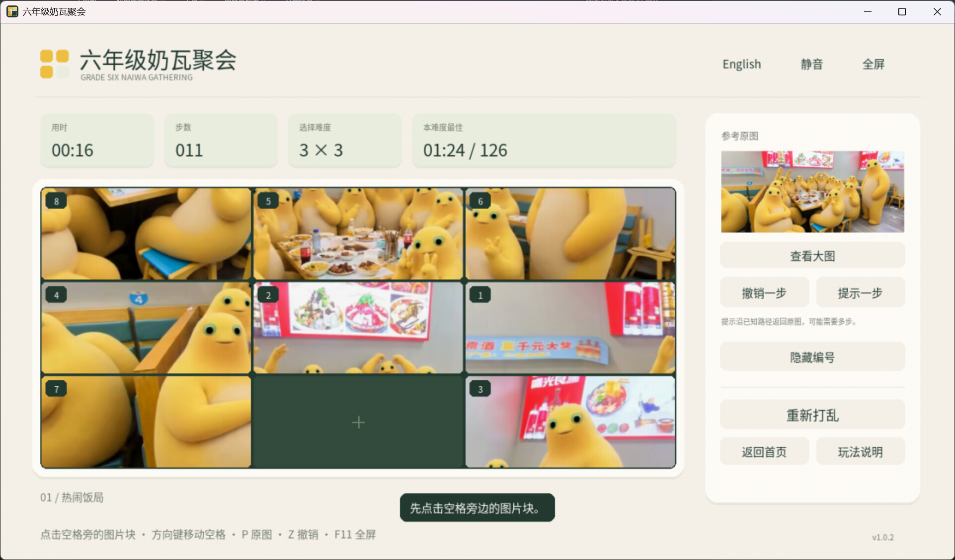Click the 步数 move counter card

[221, 140]
